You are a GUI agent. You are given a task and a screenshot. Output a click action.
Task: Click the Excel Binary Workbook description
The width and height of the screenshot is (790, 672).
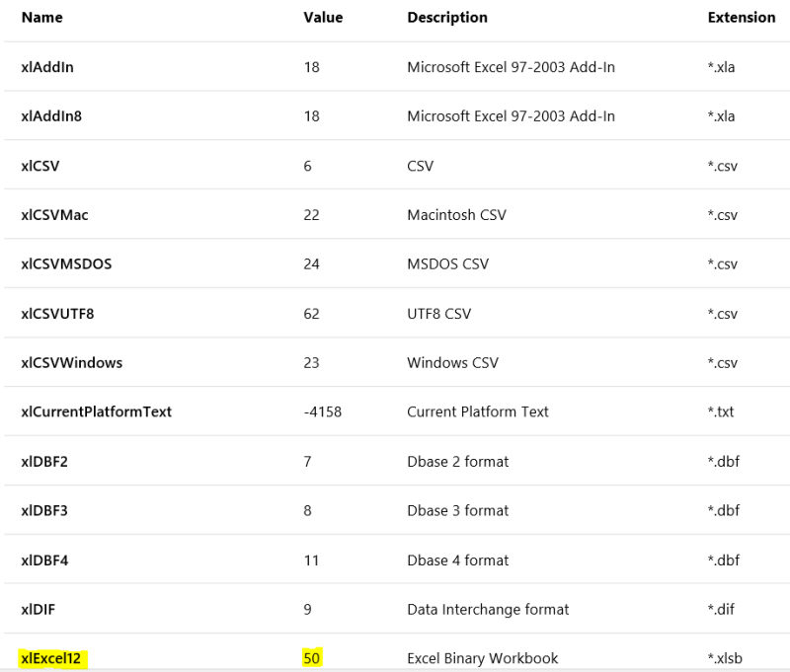(x=482, y=658)
